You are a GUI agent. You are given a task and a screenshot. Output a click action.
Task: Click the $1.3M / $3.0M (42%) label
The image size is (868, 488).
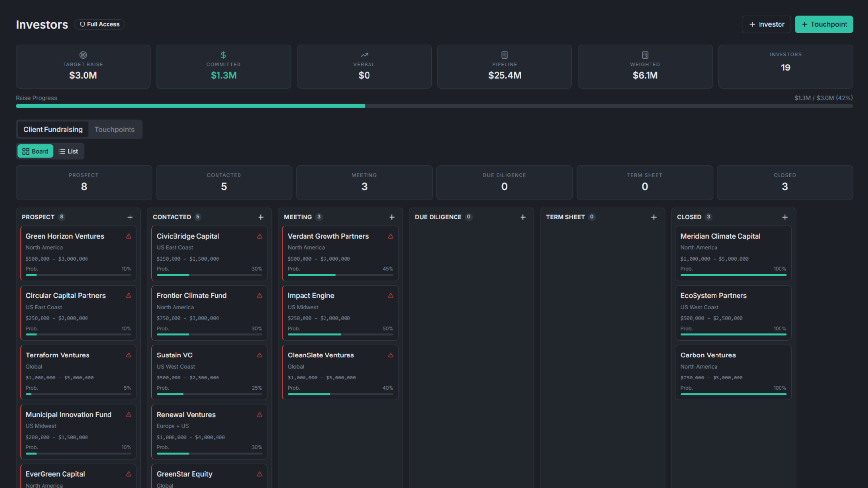[824, 98]
